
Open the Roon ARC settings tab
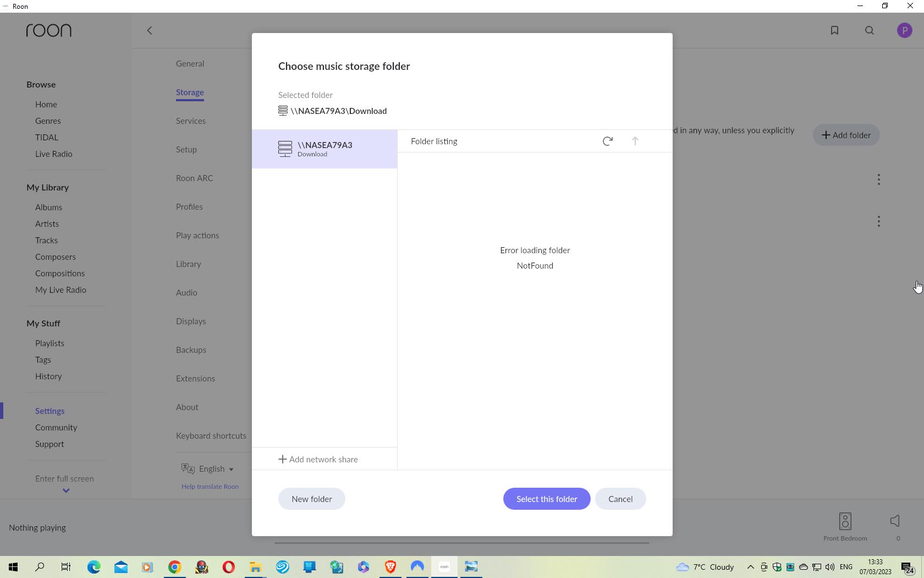click(194, 178)
